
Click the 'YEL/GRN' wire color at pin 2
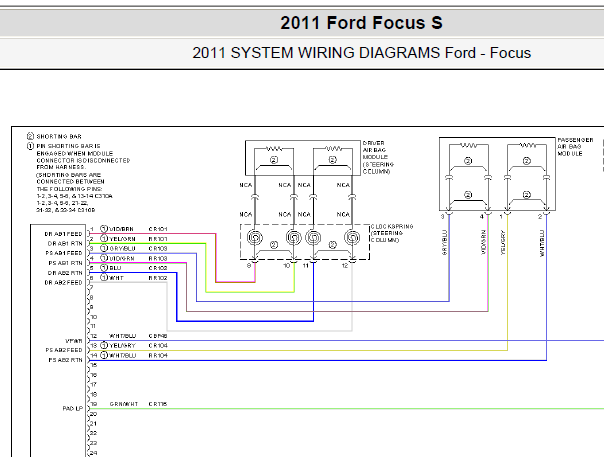click(122, 239)
